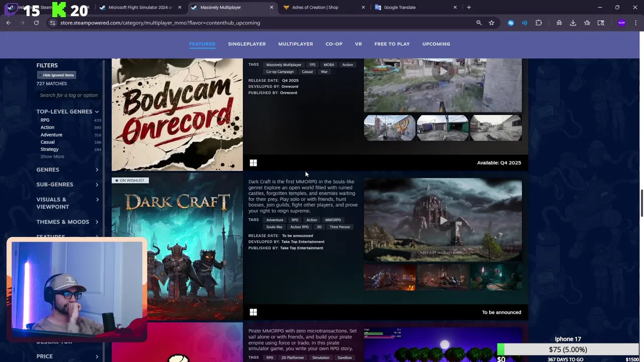
Task: Bookmark this page with the star icon
Action: click(492, 23)
